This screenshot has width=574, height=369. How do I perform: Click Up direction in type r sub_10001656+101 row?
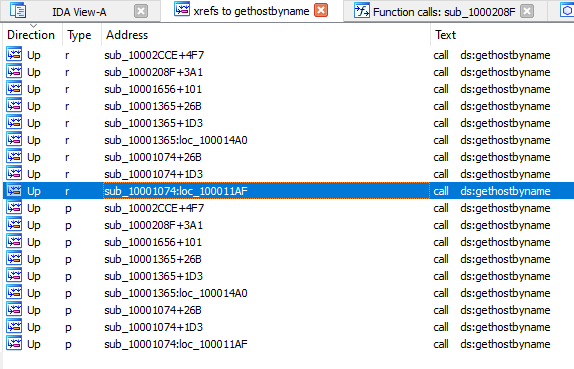click(x=34, y=90)
